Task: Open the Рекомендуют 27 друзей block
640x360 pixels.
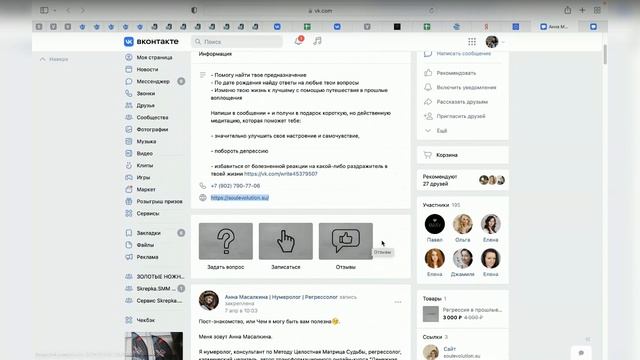Action: [x=463, y=180]
